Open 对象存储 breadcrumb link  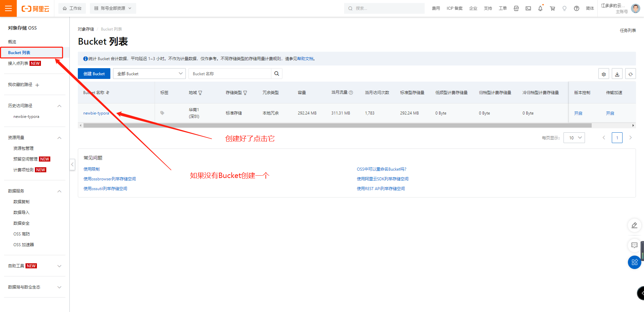[x=86, y=29]
